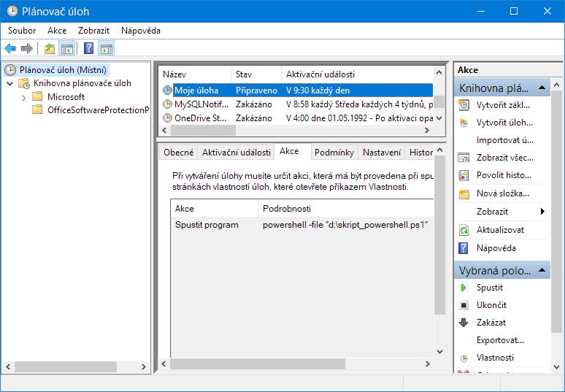
Task: Click Importovat ú... in the Akce pane
Action: pyautogui.click(x=504, y=140)
